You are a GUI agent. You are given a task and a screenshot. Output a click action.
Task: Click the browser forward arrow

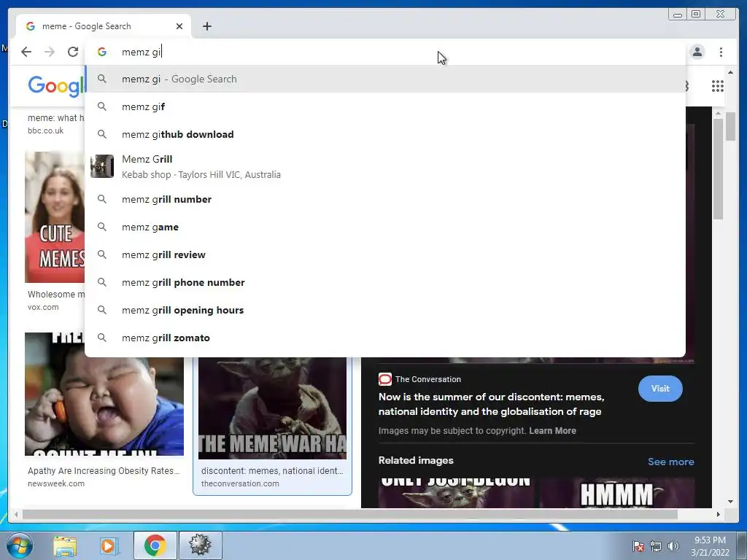click(50, 52)
